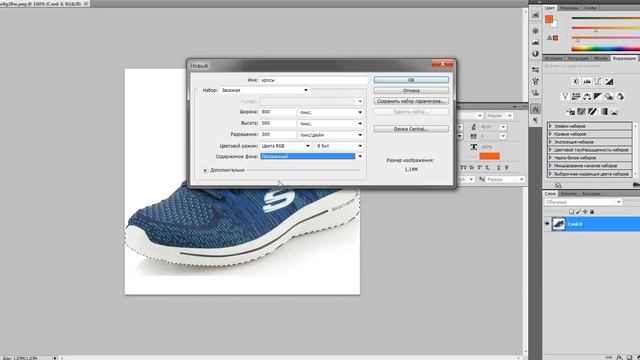Add an Invert adjustment icon

(571, 111)
